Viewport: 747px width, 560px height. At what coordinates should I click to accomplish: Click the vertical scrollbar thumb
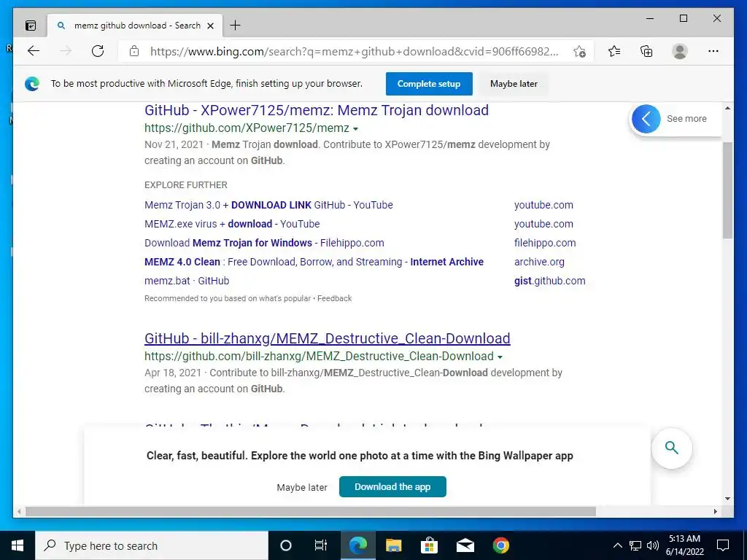coord(727,190)
